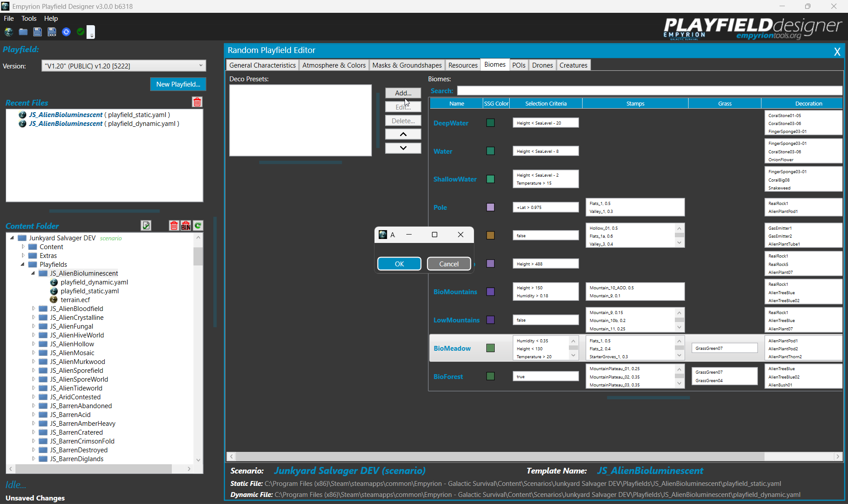
Task: Close the Random Playfield Editor with X
Action: 837,51
